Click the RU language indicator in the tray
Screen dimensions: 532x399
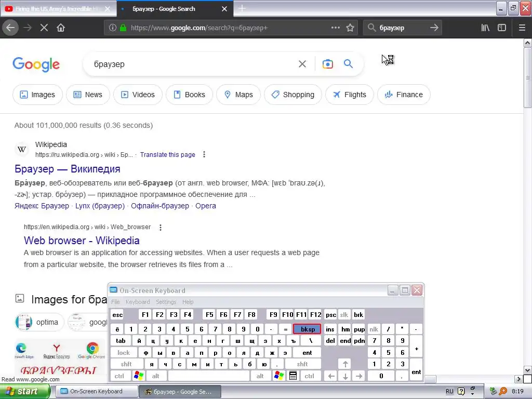[x=449, y=392]
